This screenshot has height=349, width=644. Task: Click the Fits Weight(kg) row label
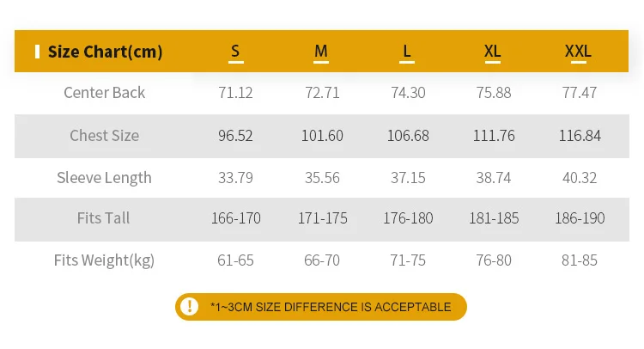(105, 260)
